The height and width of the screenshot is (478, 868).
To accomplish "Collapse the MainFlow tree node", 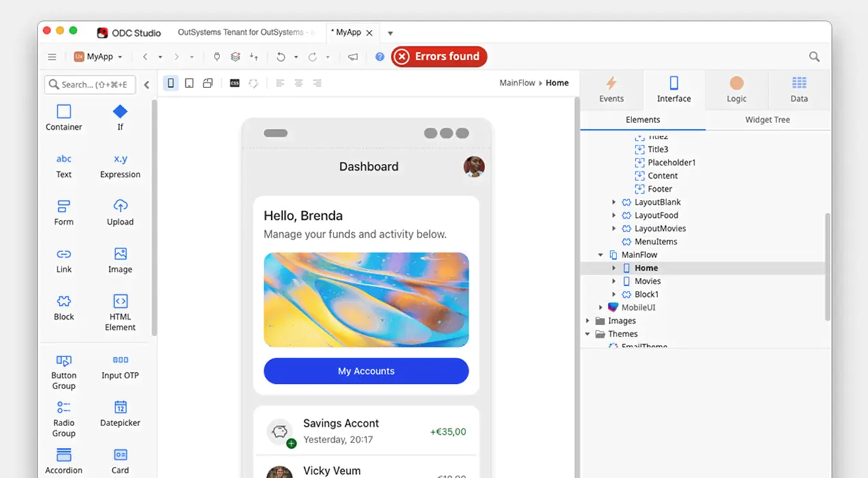I will click(x=600, y=254).
